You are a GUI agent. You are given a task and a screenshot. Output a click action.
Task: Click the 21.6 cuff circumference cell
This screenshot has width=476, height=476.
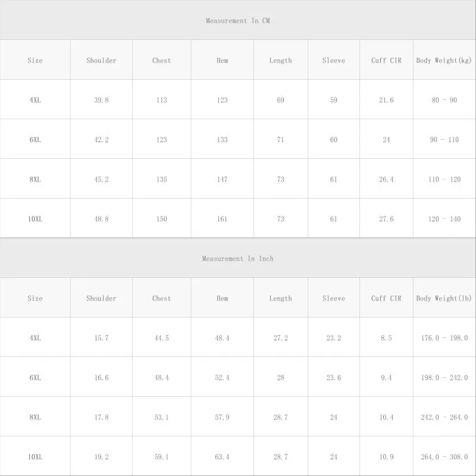386,100
